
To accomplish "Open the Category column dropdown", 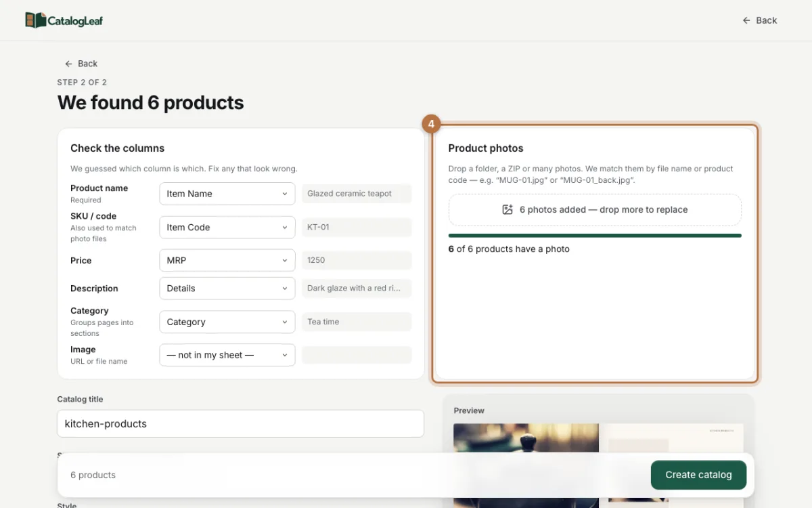I will click(227, 322).
